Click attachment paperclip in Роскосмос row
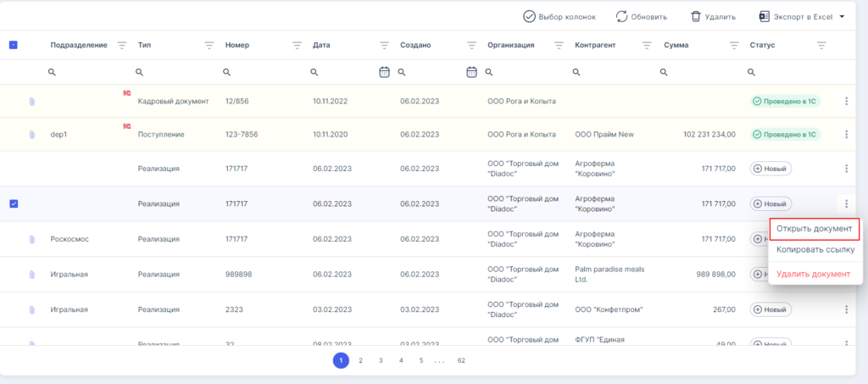The height and width of the screenshot is (384, 868). tap(31, 239)
